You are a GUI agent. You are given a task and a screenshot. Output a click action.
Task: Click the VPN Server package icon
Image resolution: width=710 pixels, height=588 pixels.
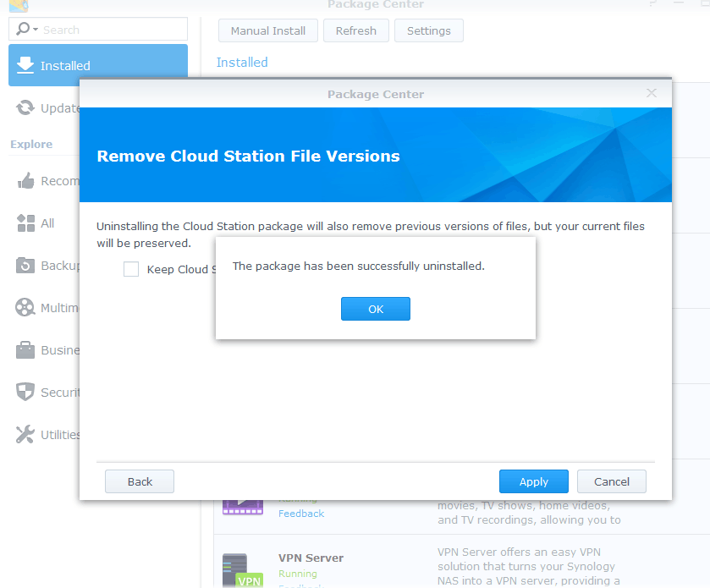click(x=243, y=570)
